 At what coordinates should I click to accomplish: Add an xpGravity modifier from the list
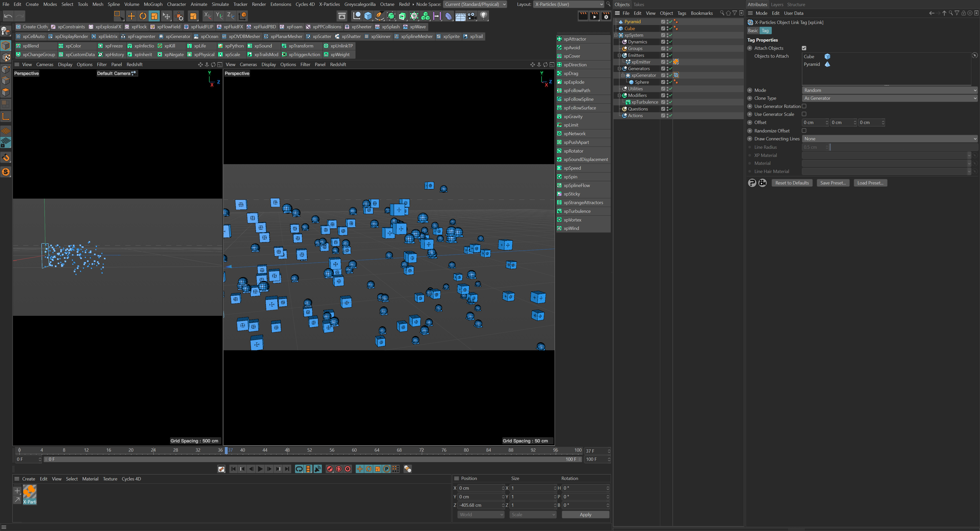tap(583, 116)
